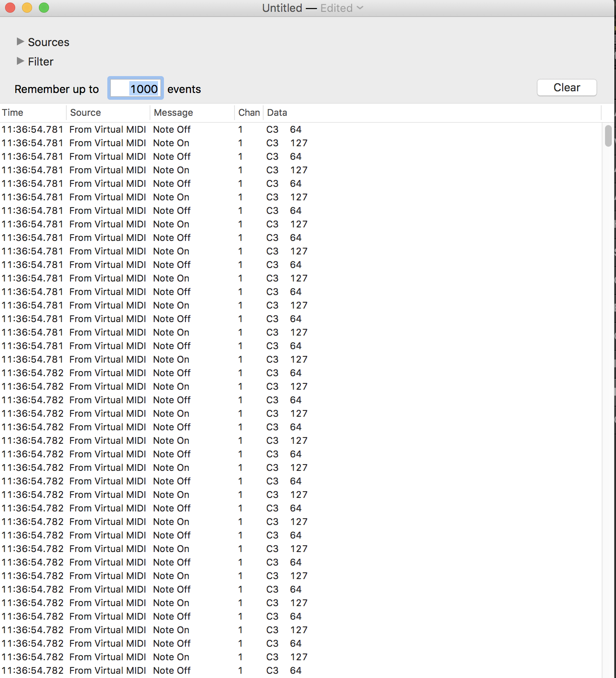The width and height of the screenshot is (616, 678).
Task: Select the Chan column header
Action: 249,112
